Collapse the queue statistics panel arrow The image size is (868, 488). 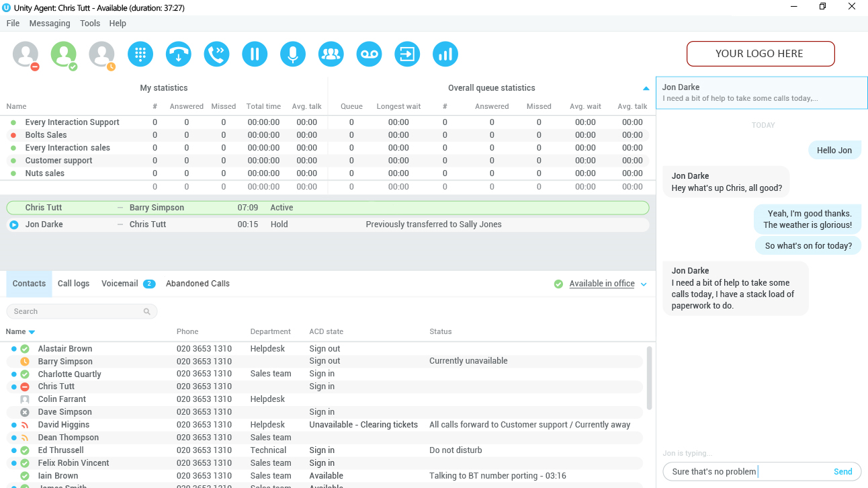(646, 88)
